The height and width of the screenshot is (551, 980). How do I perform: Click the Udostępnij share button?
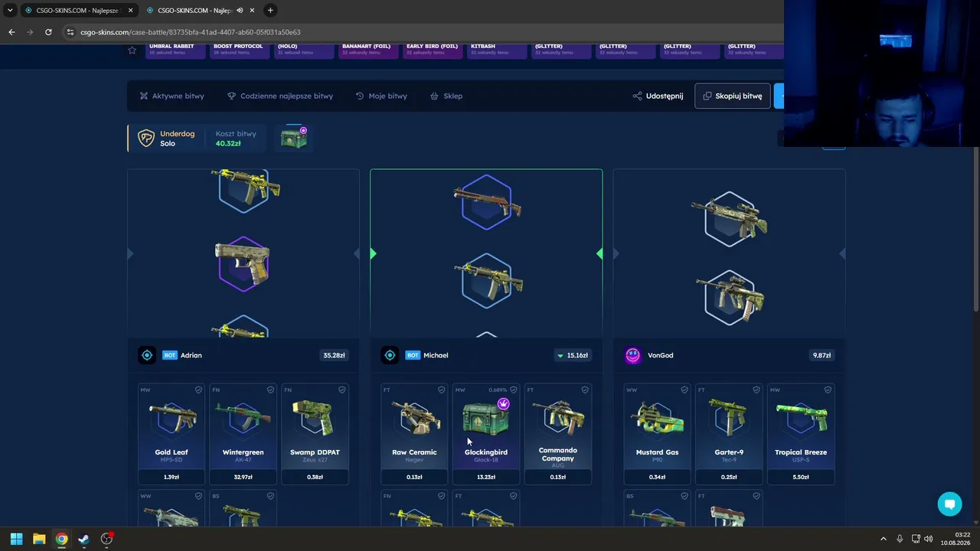pos(658,96)
